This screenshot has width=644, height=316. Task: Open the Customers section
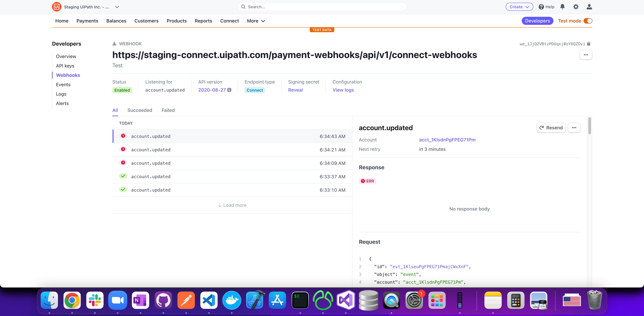click(x=147, y=21)
